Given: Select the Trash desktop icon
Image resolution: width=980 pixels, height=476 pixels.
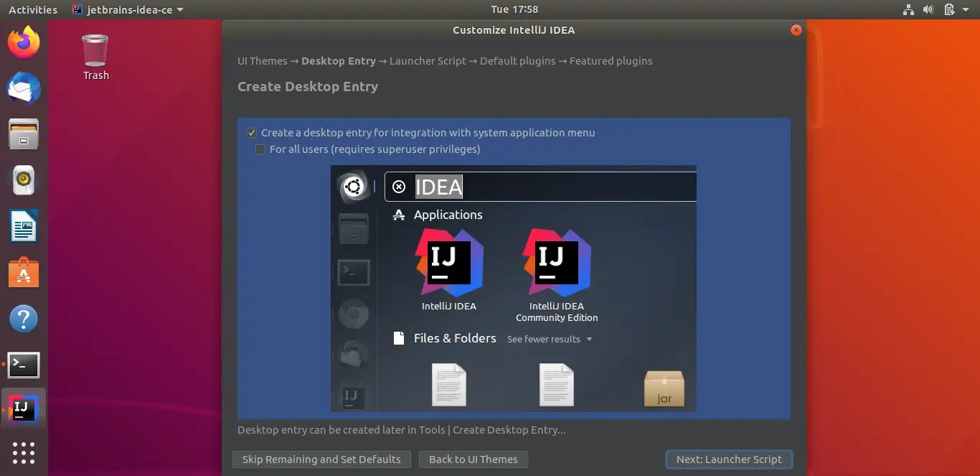Looking at the screenshot, I should click(x=95, y=57).
